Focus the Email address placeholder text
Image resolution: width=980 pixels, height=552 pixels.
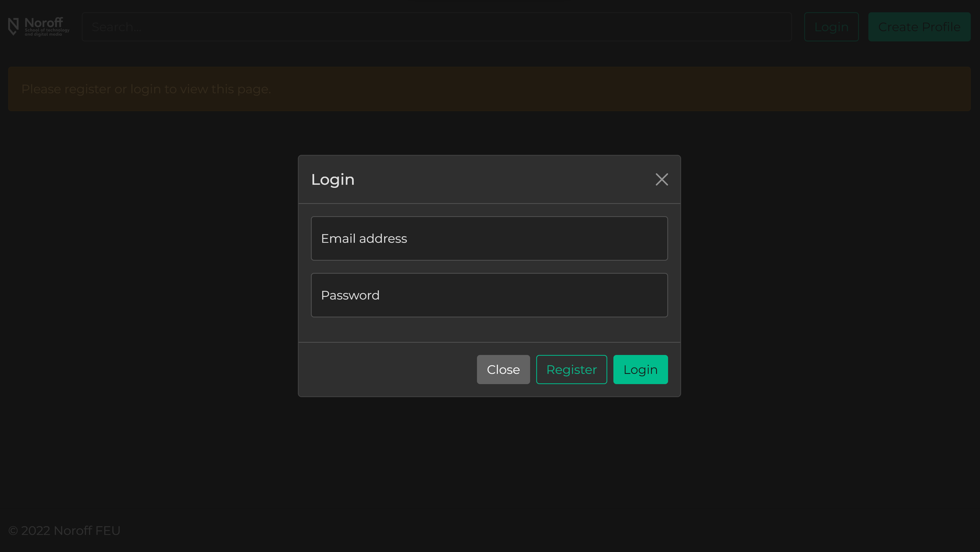point(364,238)
